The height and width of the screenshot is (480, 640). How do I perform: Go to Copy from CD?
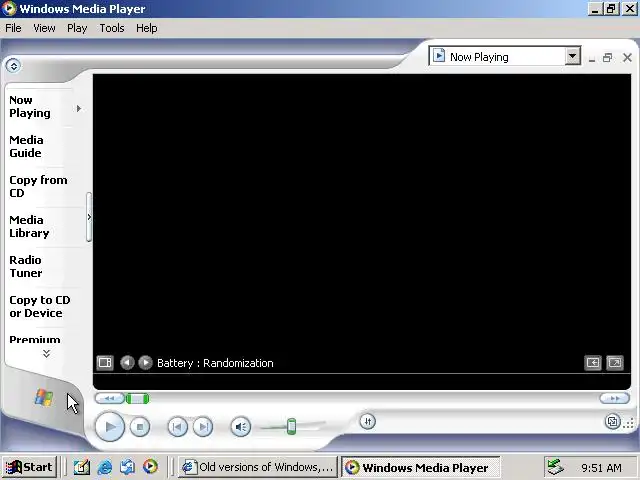tap(38, 187)
